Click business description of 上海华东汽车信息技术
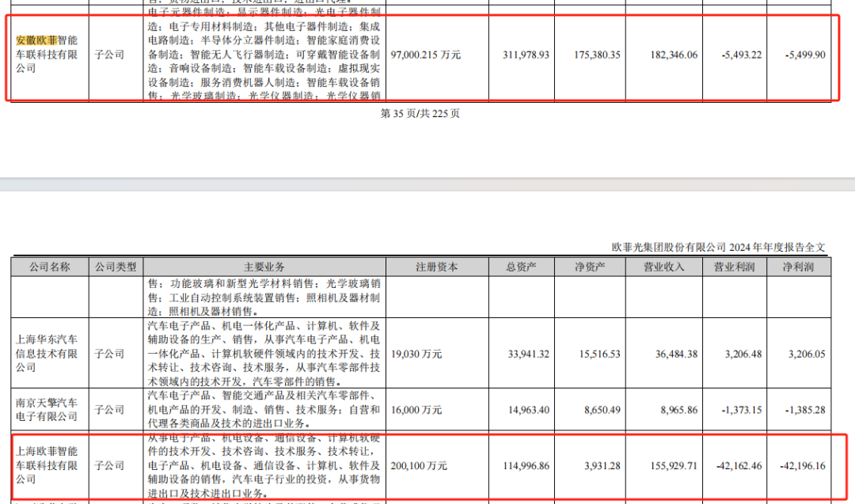This screenshot has height=504, width=855. click(264, 353)
